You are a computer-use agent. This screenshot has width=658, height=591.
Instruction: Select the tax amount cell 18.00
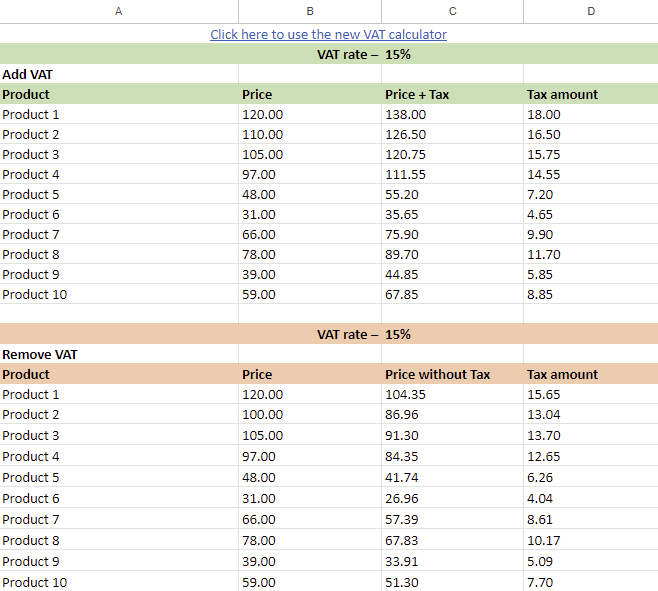543,114
